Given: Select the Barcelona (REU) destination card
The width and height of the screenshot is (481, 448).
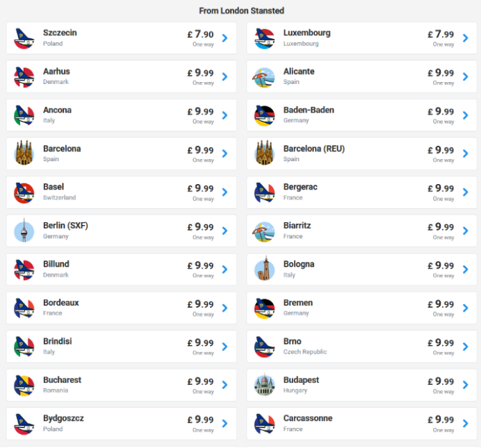Looking at the screenshot, I should 361,154.
